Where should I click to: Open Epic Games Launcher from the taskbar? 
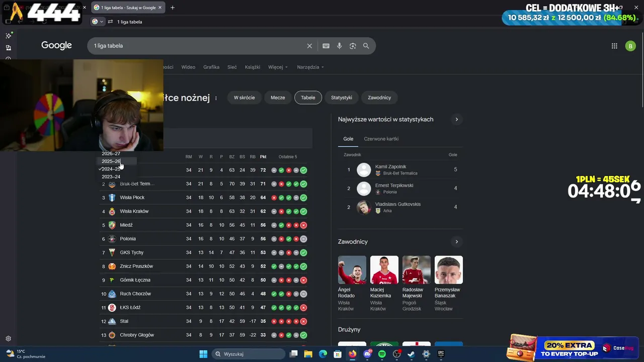[x=441, y=354]
